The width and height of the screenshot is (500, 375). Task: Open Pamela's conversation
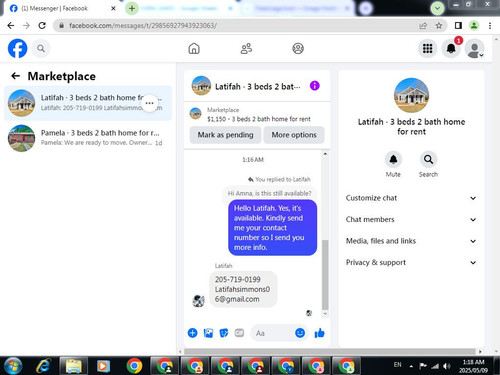point(88,138)
